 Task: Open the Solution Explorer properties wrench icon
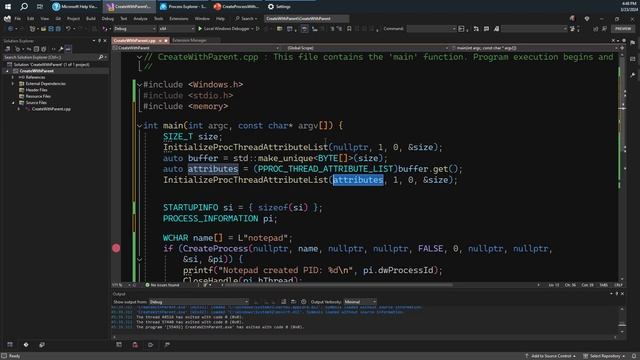click(61, 49)
